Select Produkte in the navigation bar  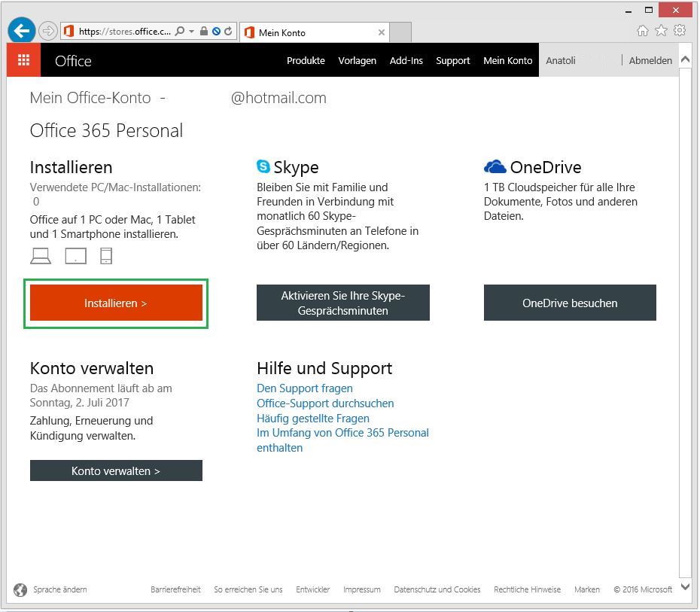tap(306, 60)
